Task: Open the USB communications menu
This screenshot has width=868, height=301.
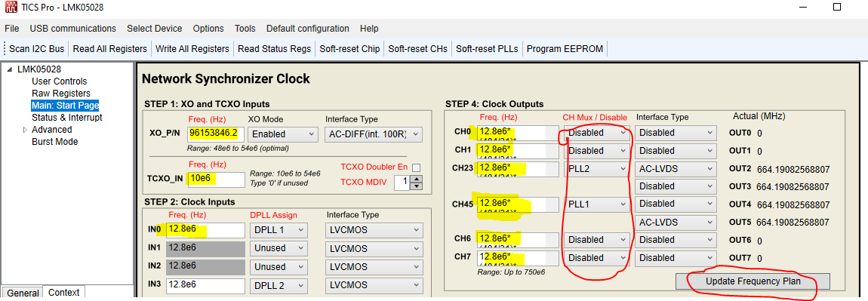Action: click(73, 28)
